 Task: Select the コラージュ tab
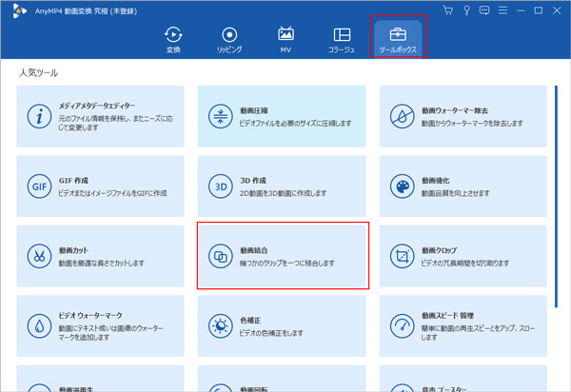tap(342, 40)
